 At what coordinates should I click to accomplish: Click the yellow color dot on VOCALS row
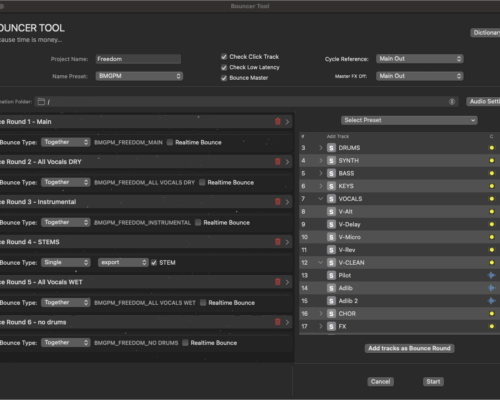click(492, 199)
